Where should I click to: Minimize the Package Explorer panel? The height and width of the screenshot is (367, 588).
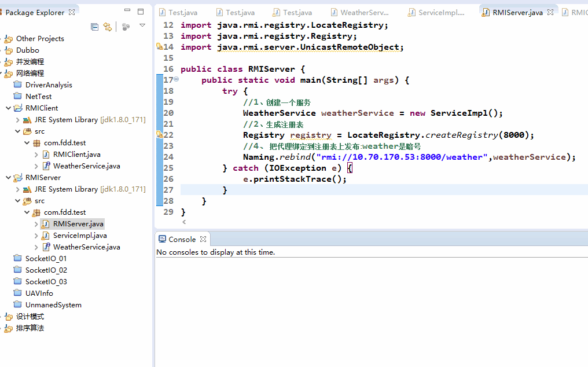tap(127, 11)
